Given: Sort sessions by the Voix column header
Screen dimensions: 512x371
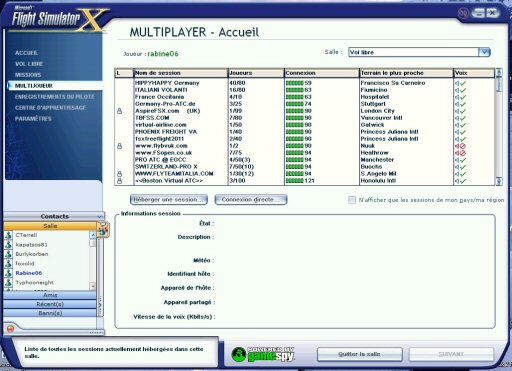Looking at the screenshot, I should pyautogui.click(x=474, y=73).
